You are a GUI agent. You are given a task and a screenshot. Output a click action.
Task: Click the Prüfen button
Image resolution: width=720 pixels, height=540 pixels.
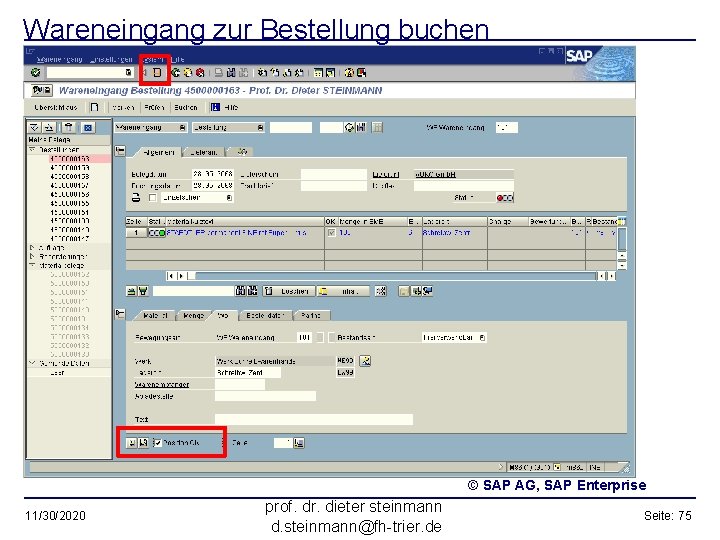tap(154, 107)
